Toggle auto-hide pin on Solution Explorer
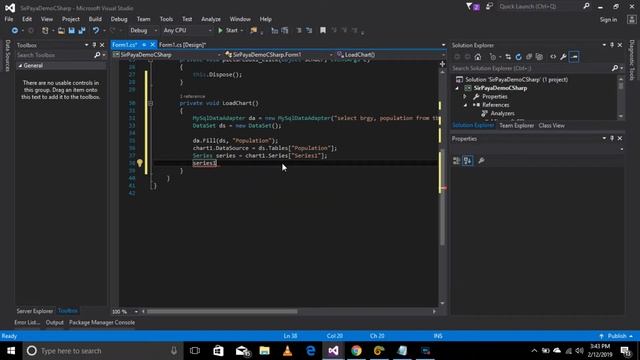This screenshot has width=640, height=360. tap(612, 45)
